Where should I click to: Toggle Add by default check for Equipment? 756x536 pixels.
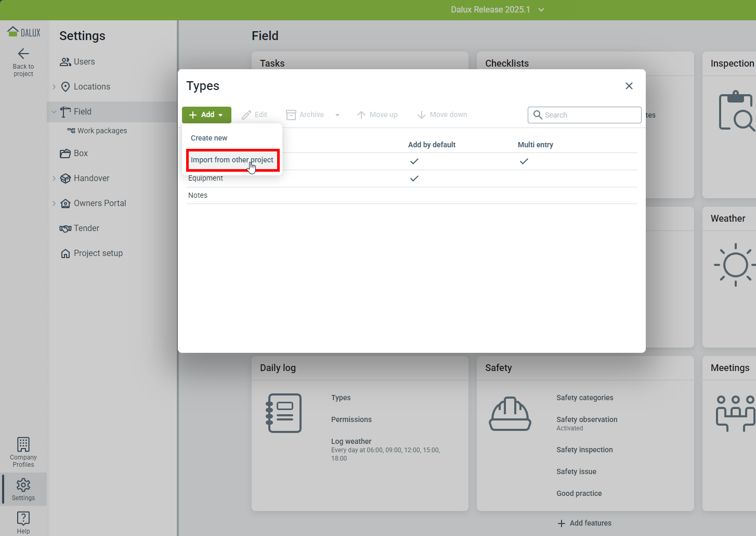pyautogui.click(x=414, y=178)
